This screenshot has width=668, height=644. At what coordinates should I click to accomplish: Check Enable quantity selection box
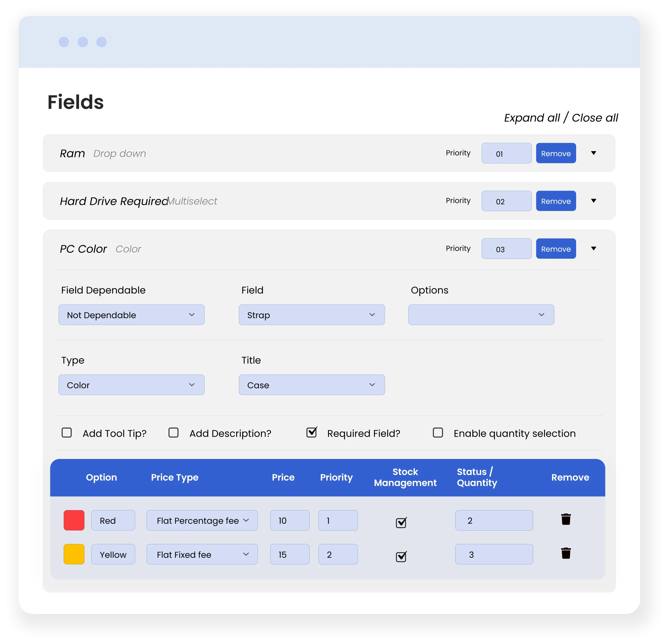tap(438, 433)
